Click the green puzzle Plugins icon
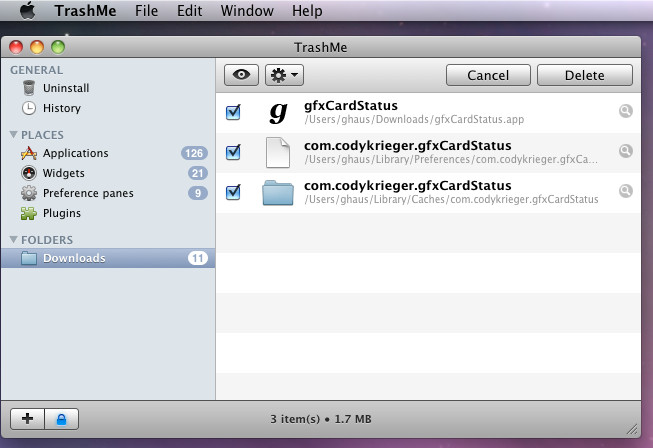Screen dimensions: 653x448 [x=29, y=213]
